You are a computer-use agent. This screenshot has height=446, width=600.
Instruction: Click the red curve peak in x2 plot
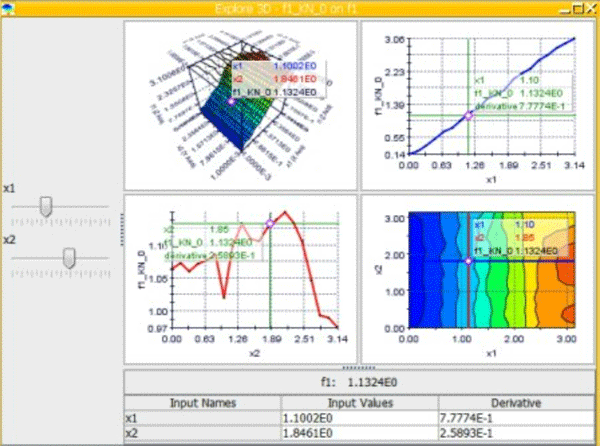tap(285, 212)
